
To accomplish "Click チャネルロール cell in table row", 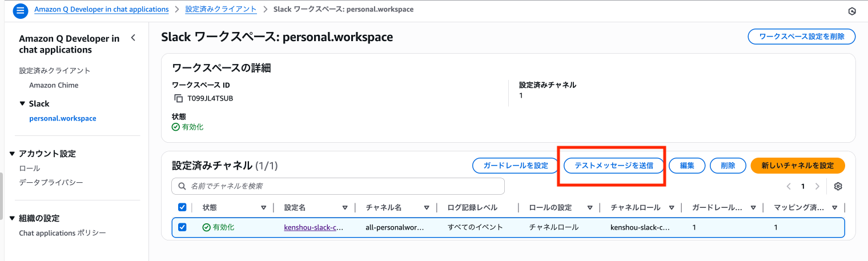I will tap(554, 227).
